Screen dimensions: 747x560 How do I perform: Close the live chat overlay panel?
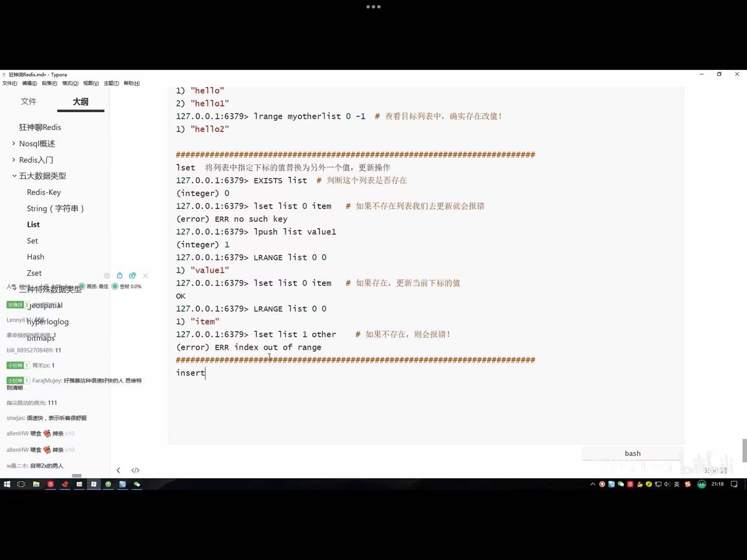pyautogui.click(x=145, y=276)
